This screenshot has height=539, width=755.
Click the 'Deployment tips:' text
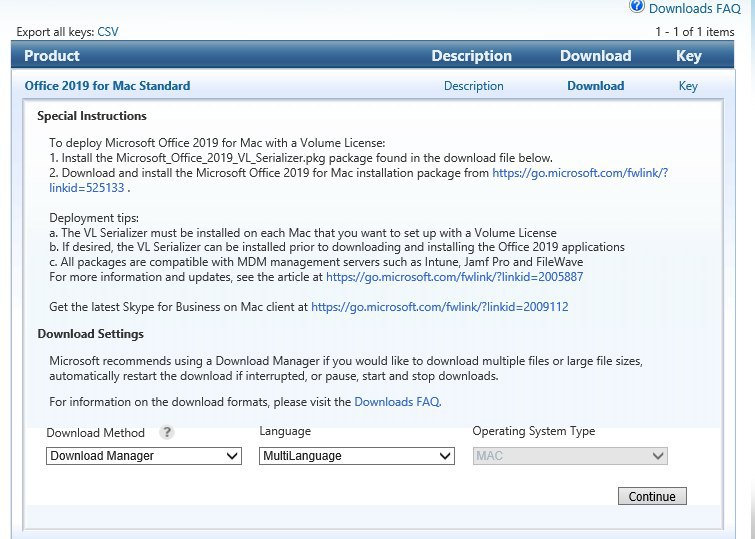(x=94, y=218)
